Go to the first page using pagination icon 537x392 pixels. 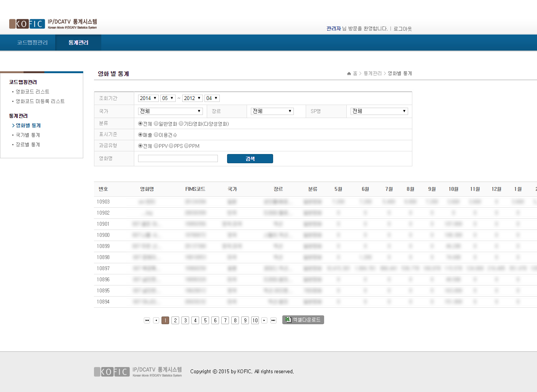point(147,320)
